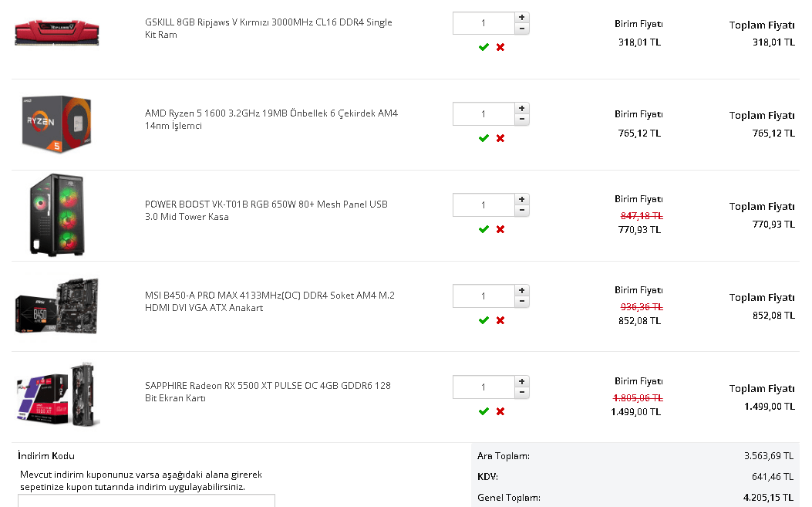The image size is (812, 507).
Task: Increase POWER BOOST case quantity by one
Action: pos(522,199)
